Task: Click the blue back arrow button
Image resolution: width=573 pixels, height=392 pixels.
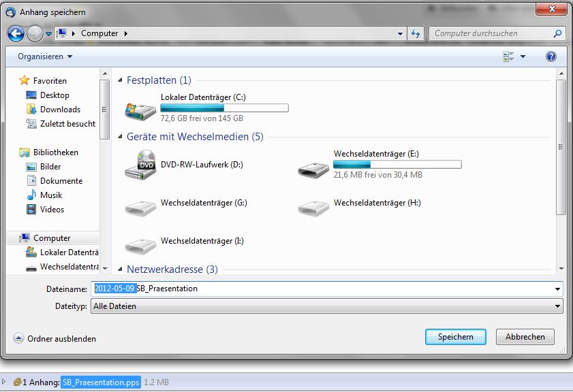Action: point(16,33)
